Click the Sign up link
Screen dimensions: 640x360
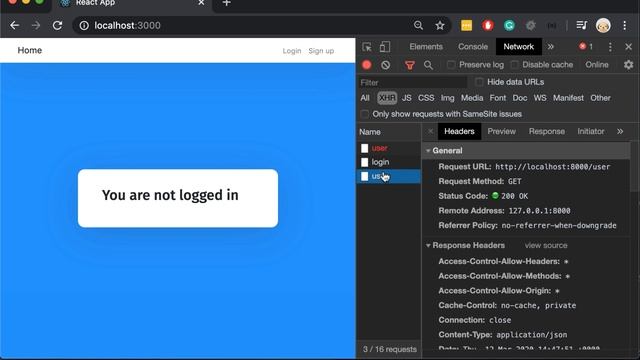(x=321, y=51)
